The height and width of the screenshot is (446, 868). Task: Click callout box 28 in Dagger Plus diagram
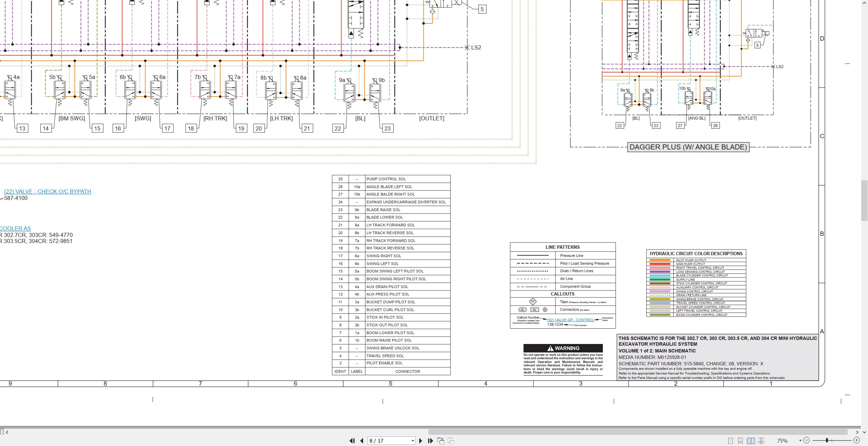pyautogui.click(x=715, y=125)
